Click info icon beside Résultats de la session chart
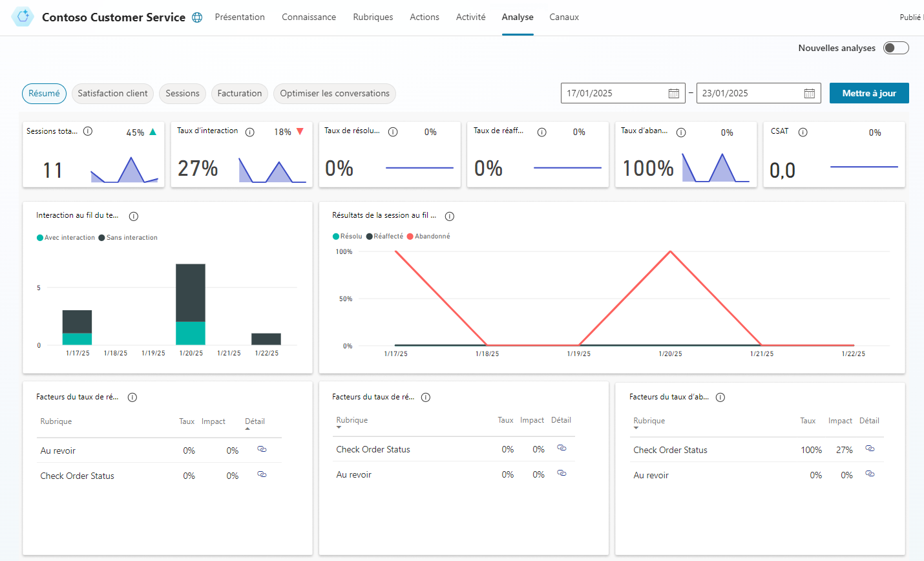 450,217
